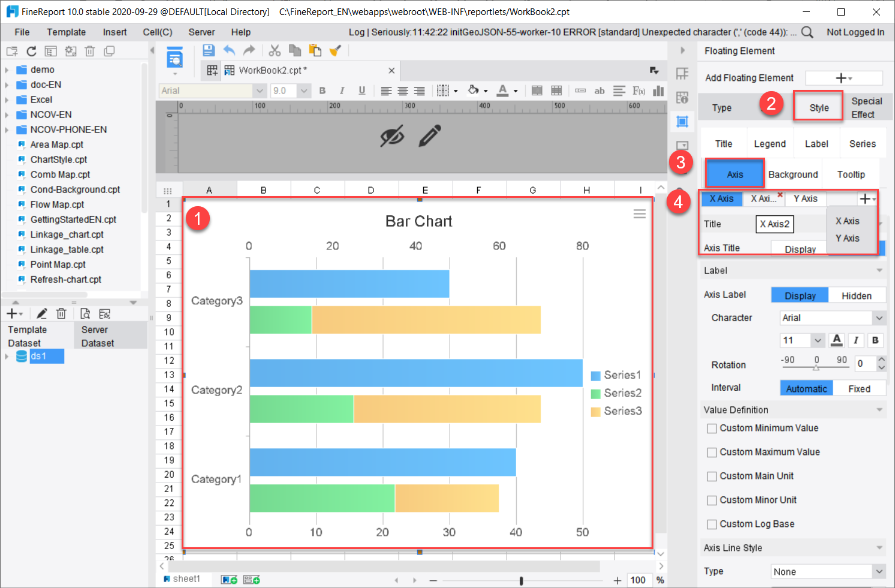The image size is (895, 588).
Task: Open the Template menu
Action: click(x=66, y=32)
